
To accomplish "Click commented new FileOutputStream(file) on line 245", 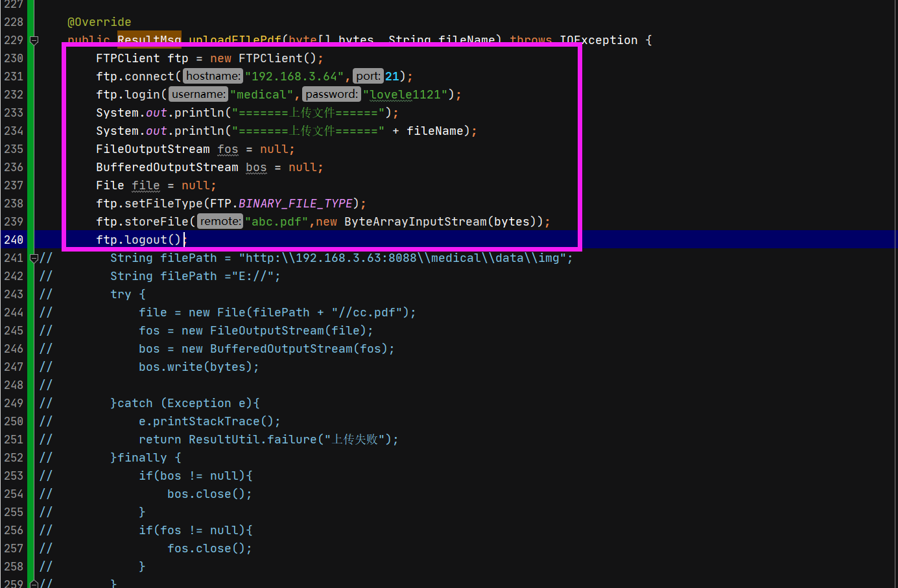I will [274, 331].
